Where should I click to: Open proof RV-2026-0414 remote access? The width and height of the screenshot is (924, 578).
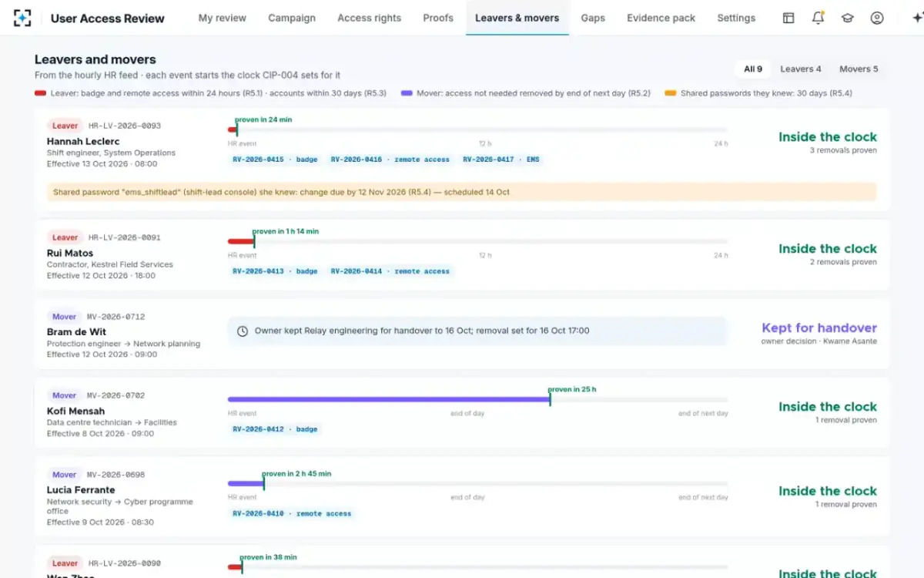[390, 271]
